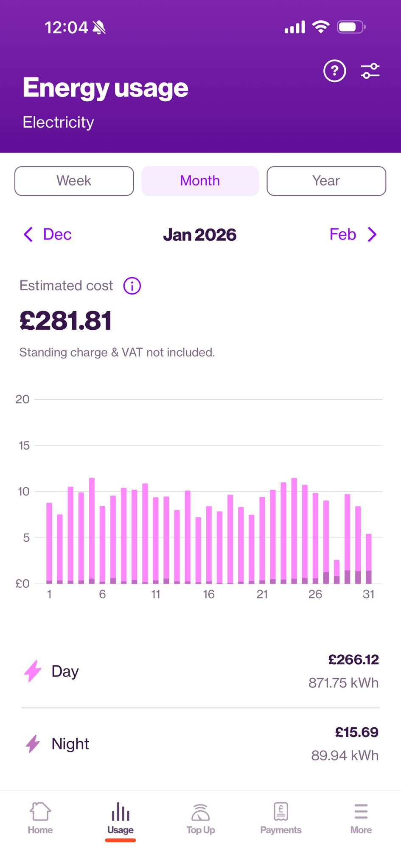The image size is (401, 868).
Task: Go to the Home tab icon
Action: (x=40, y=812)
